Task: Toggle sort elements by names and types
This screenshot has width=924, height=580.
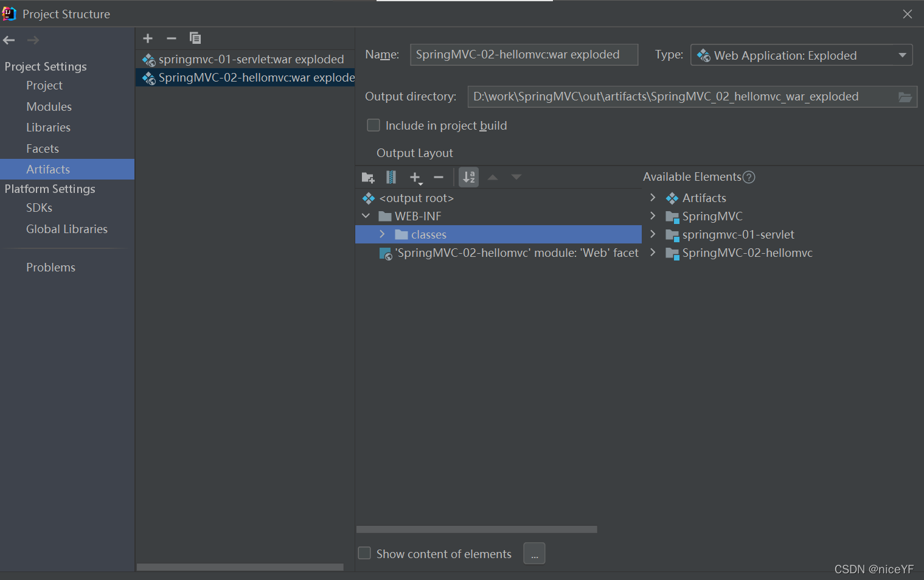Action: (x=468, y=177)
